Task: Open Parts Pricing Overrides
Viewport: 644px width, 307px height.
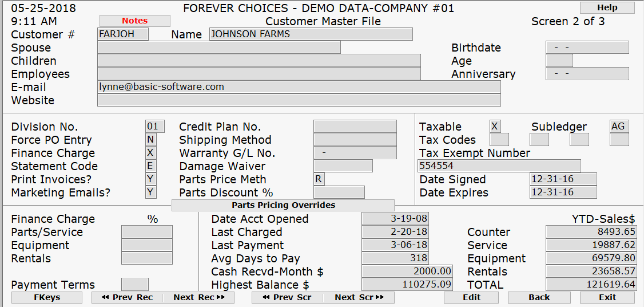Action: tap(283, 205)
